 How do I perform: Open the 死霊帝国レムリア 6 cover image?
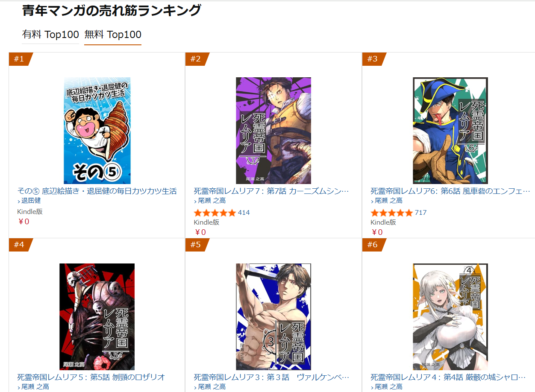click(x=450, y=131)
